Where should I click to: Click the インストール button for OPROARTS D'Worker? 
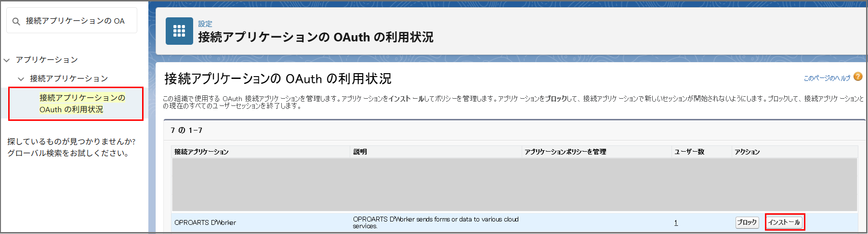click(x=784, y=222)
